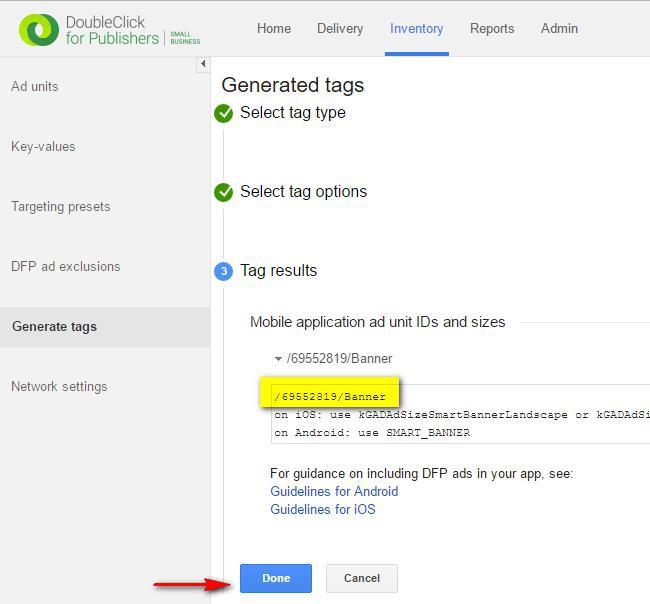
Task: Select the Inventory tab
Action: click(416, 28)
